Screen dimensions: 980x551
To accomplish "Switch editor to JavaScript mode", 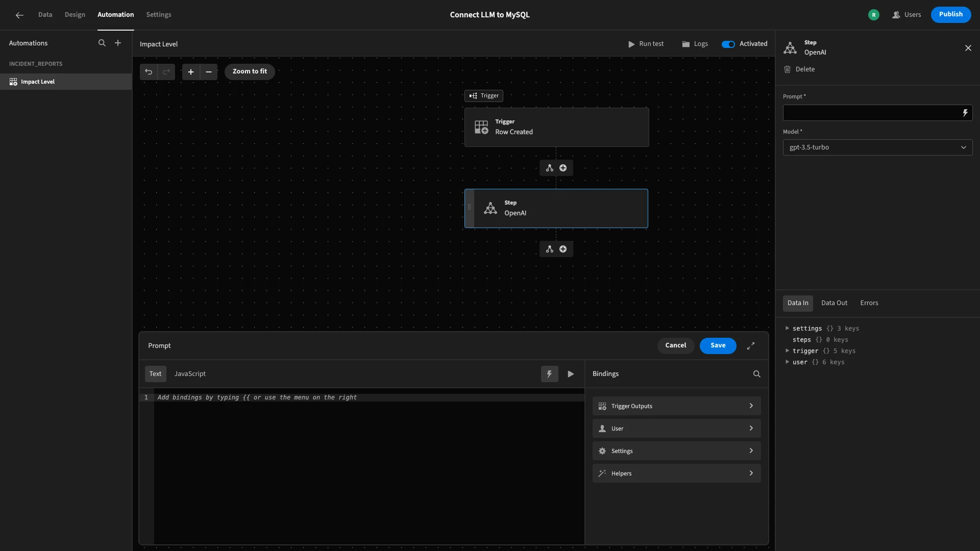I will [x=190, y=374].
